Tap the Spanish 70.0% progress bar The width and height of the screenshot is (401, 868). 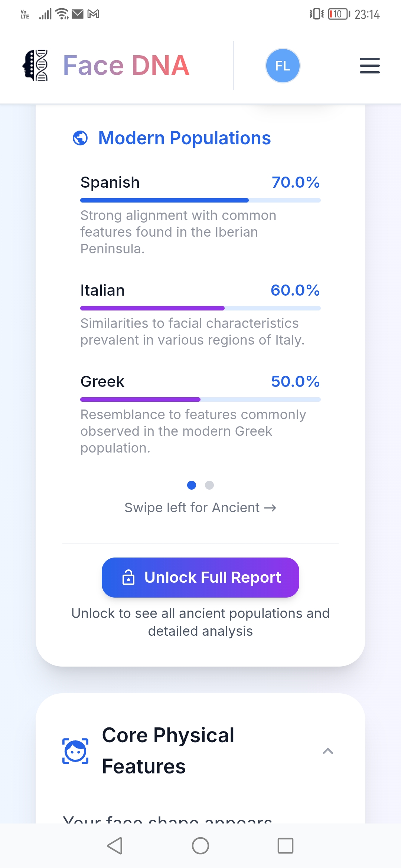(x=200, y=200)
